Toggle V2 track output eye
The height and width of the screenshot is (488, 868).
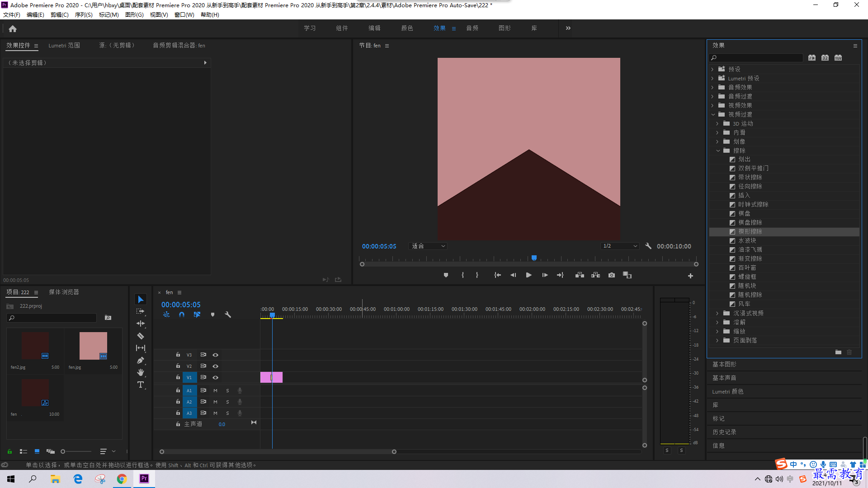pos(216,366)
